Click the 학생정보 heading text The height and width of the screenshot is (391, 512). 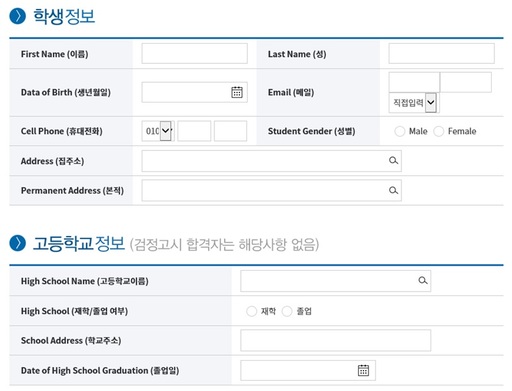(64, 17)
